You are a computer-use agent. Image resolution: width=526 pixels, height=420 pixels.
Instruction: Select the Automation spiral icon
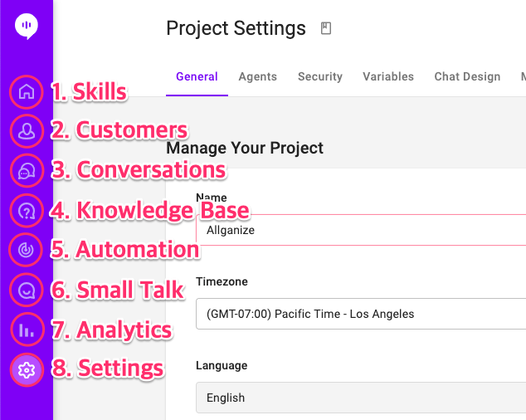click(27, 249)
